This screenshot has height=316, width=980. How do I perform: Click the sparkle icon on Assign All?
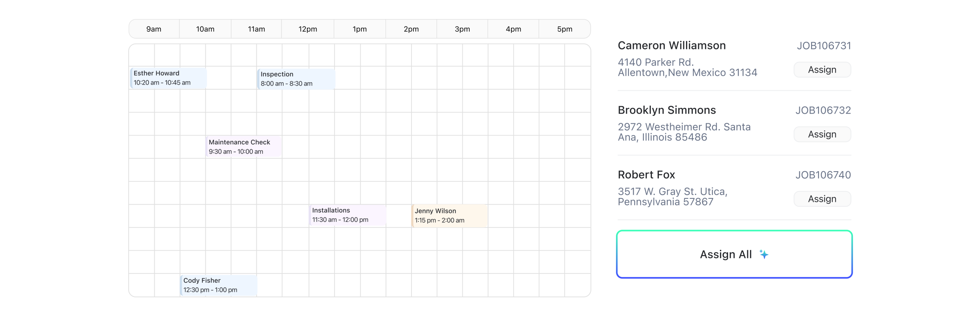[x=764, y=254]
